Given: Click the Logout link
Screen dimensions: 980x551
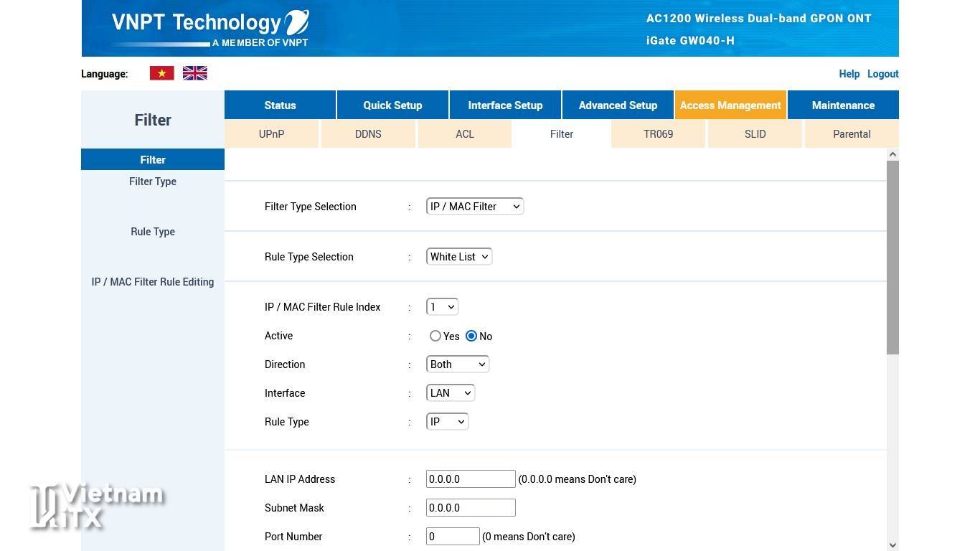Looking at the screenshot, I should (882, 74).
